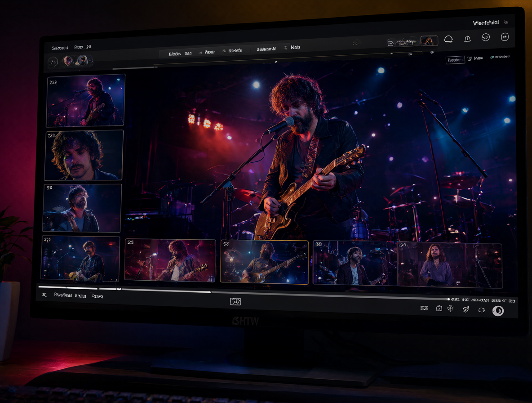This screenshot has width=532, height=403.
Task: Click the palette icon in the bottom-right toolbar
Action: click(x=466, y=309)
